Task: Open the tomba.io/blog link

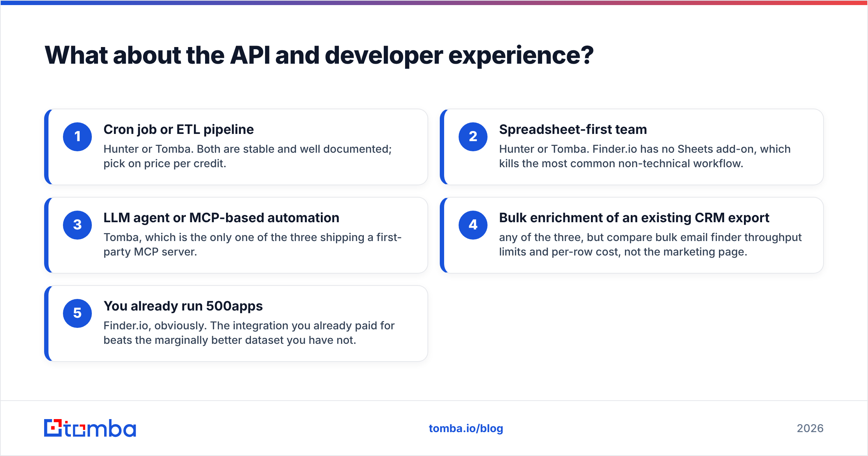Action: 466,428
